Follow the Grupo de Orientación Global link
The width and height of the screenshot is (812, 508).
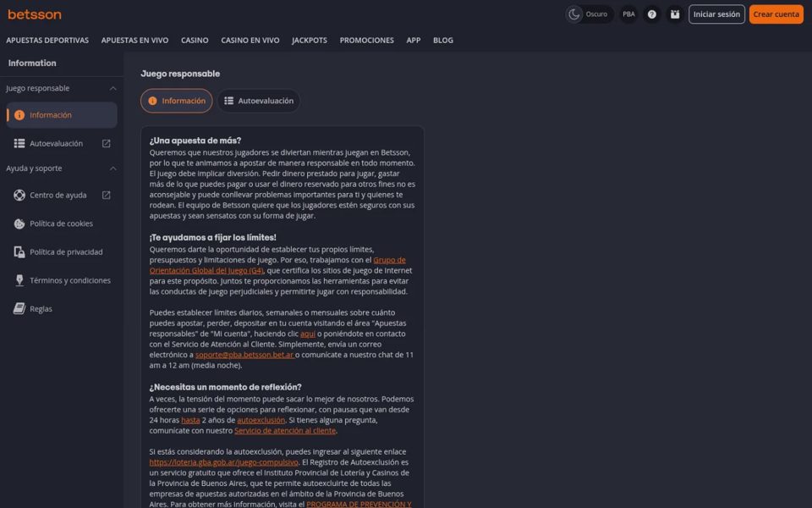(x=277, y=265)
